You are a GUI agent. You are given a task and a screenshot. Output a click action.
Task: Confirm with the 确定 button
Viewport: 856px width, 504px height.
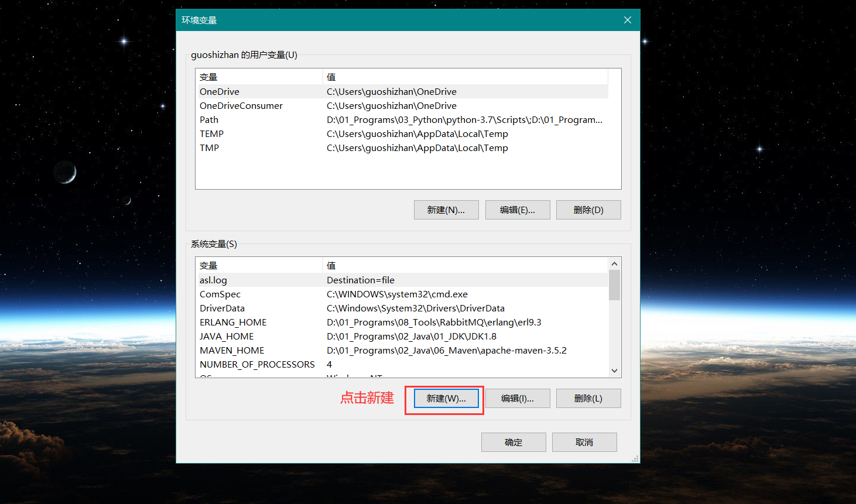coord(513,443)
